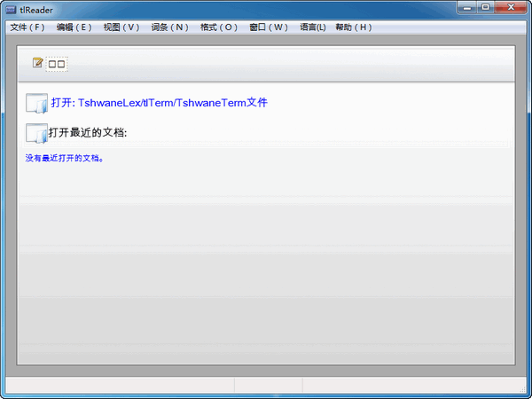Open the 窗口 (W) menu
This screenshot has height=399, width=532.
click(x=269, y=27)
